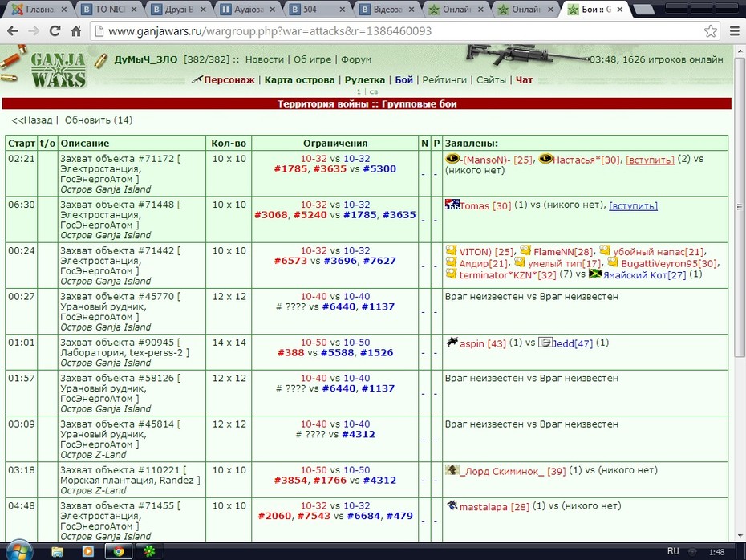
Task: Open the browser home page icon
Action: (x=76, y=31)
